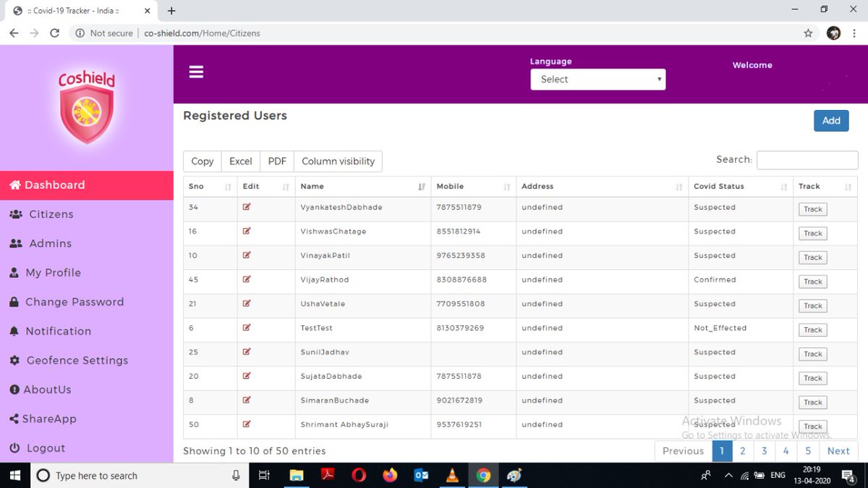Sort table by Sno column
The width and height of the screenshot is (868, 488).
(211, 187)
